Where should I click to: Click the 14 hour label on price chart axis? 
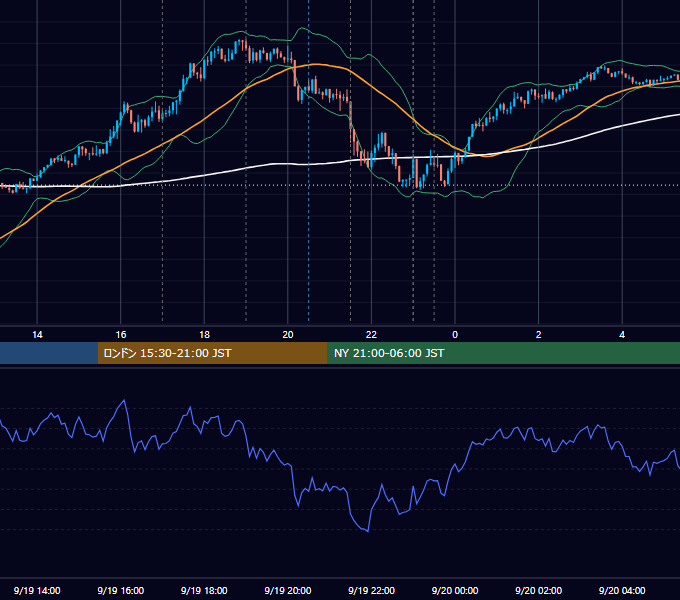pyautogui.click(x=37, y=335)
